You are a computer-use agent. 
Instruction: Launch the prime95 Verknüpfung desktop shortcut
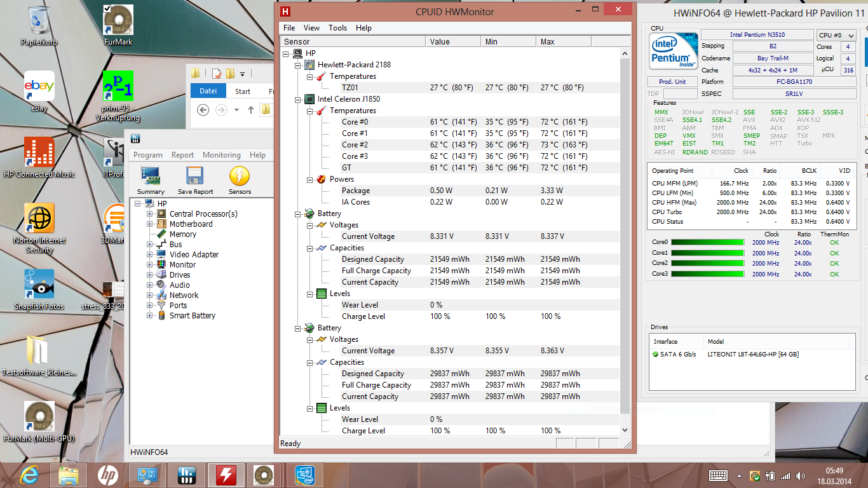[x=118, y=96]
